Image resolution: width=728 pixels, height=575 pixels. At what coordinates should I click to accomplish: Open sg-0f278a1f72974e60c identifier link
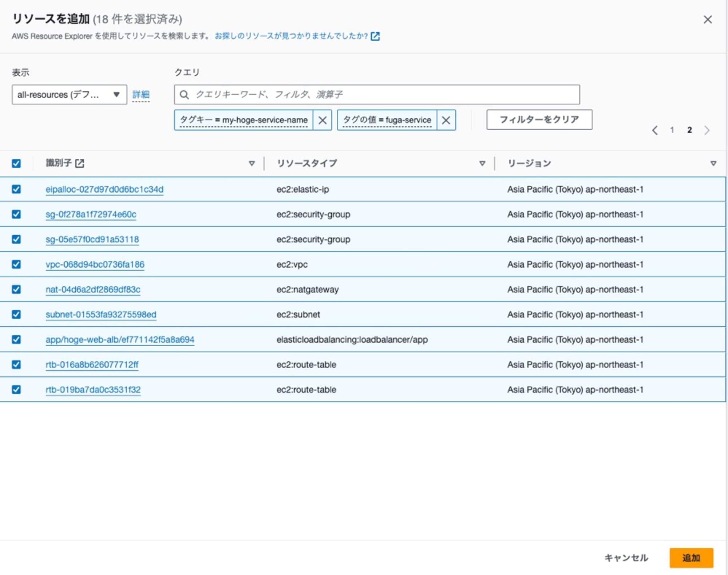pyautogui.click(x=91, y=214)
